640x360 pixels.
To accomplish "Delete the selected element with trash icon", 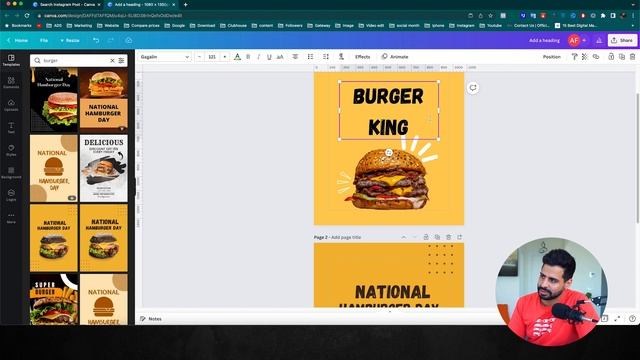I will pos(632,57).
